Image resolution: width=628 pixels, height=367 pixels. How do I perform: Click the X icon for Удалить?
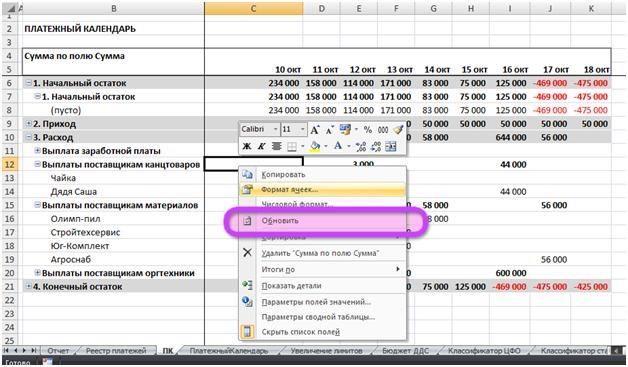point(248,252)
